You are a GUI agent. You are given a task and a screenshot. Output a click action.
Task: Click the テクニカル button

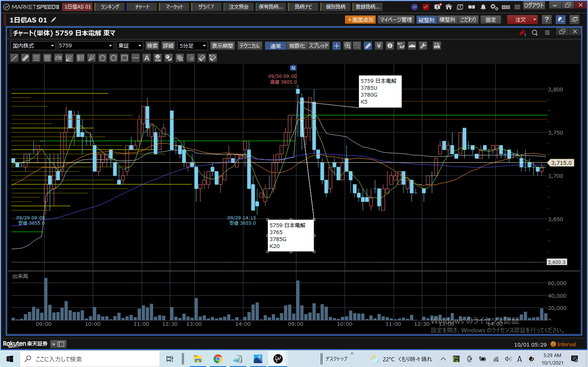[x=249, y=46]
